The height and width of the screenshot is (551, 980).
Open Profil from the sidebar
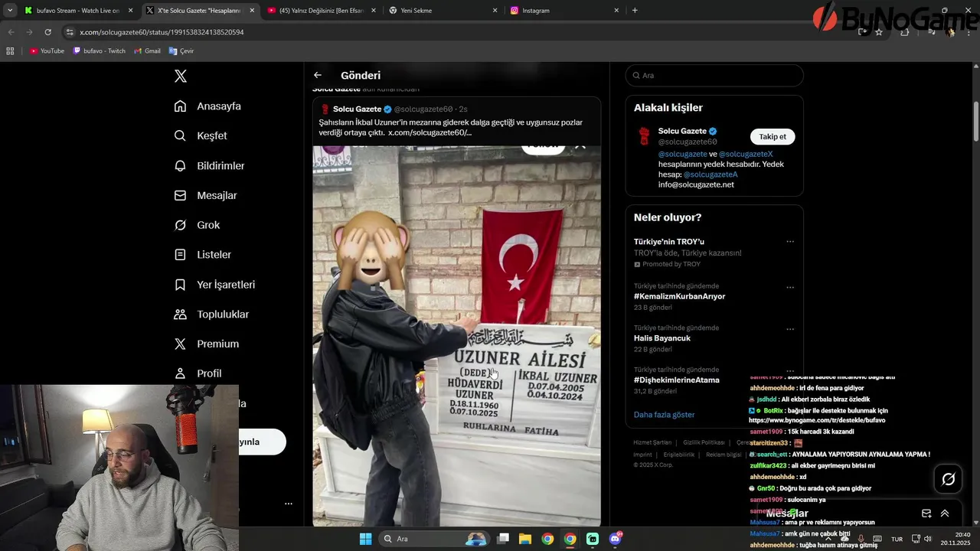click(x=198, y=373)
